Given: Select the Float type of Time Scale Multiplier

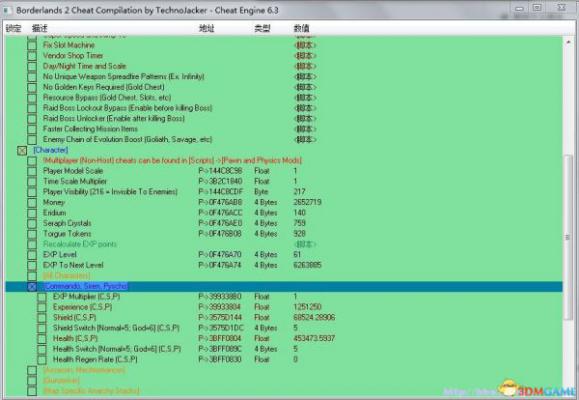Looking at the screenshot, I should [x=262, y=181].
